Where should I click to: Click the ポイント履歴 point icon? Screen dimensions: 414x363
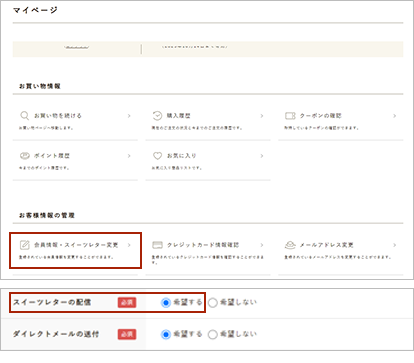click(x=25, y=156)
